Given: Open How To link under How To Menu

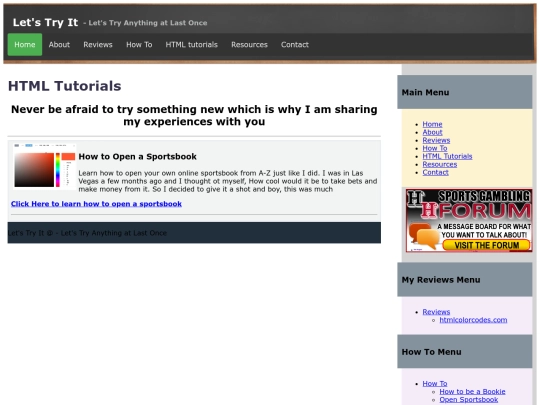Looking at the screenshot, I should click(x=435, y=383).
